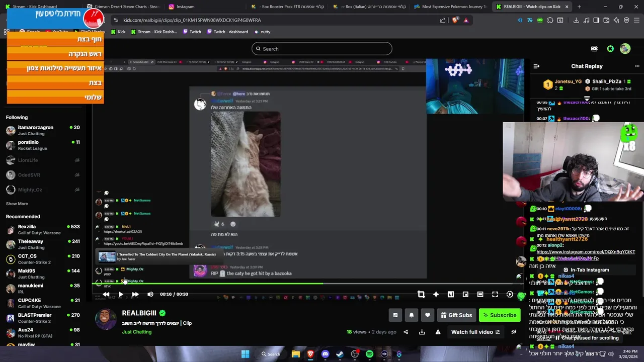The height and width of the screenshot is (362, 644).
Task: Fast-forward the clip using the forward button
Action: pyautogui.click(x=135, y=294)
